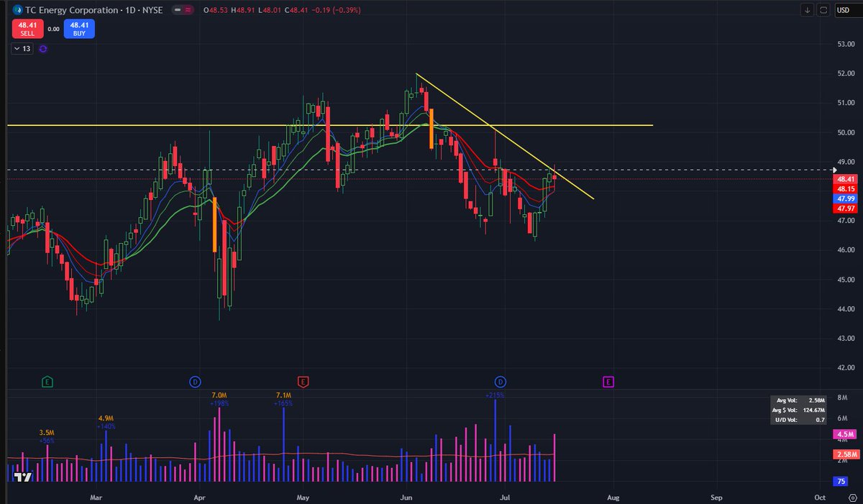Click the Oct date axis label
The height and width of the screenshot is (504, 863).
click(819, 497)
